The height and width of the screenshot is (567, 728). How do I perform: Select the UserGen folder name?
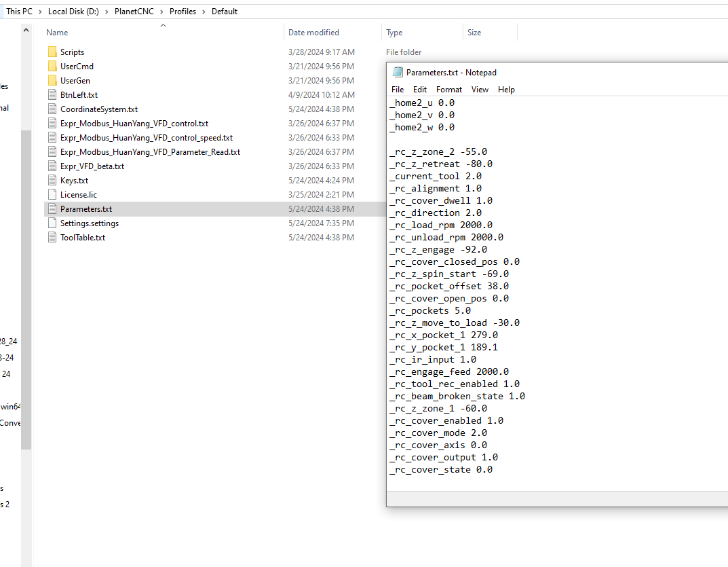(x=75, y=81)
